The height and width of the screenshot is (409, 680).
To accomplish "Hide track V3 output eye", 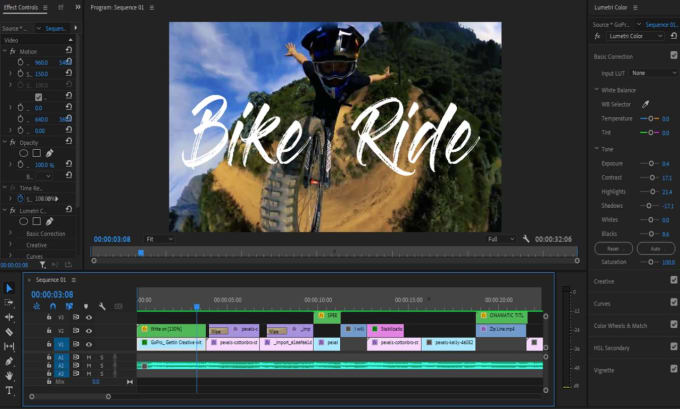I will (x=88, y=317).
